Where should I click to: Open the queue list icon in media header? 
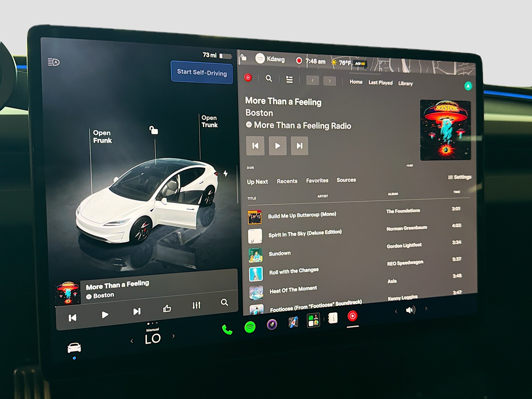tap(289, 79)
